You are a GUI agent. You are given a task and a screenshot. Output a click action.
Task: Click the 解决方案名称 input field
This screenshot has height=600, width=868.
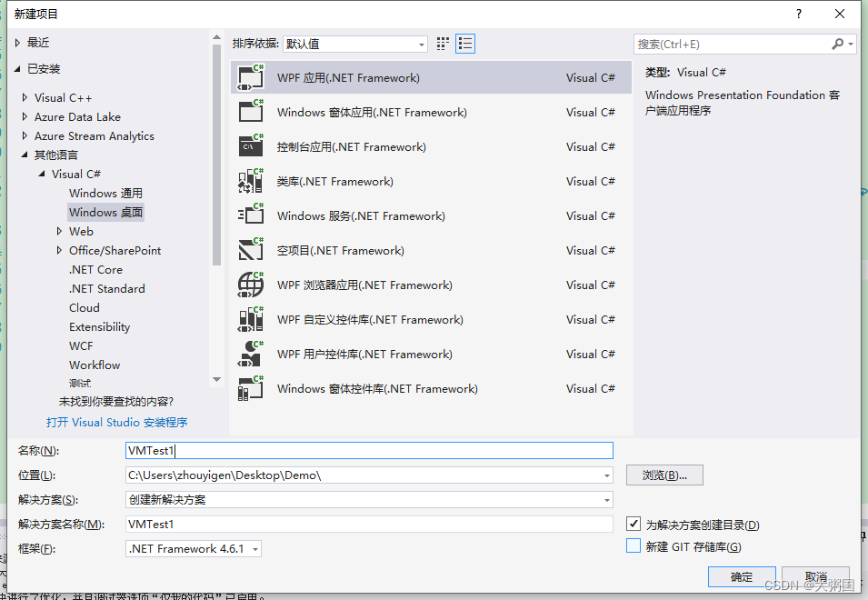click(369, 525)
